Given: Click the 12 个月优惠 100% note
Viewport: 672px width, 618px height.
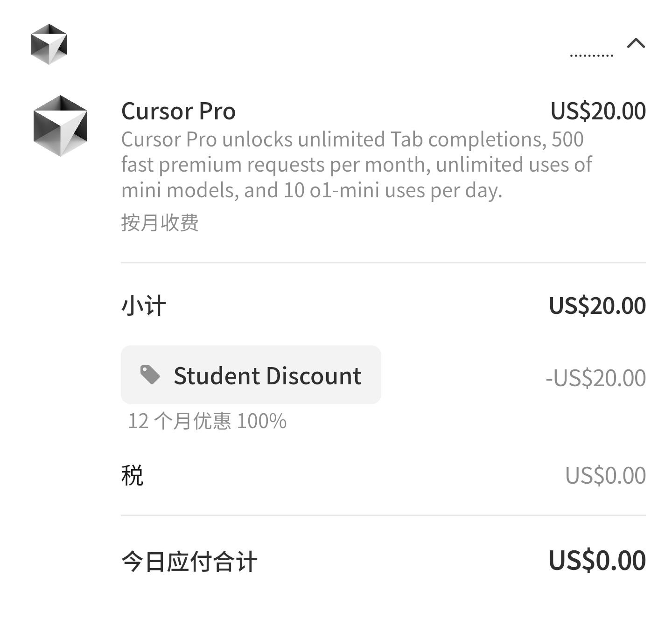Looking at the screenshot, I should click(x=207, y=421).
